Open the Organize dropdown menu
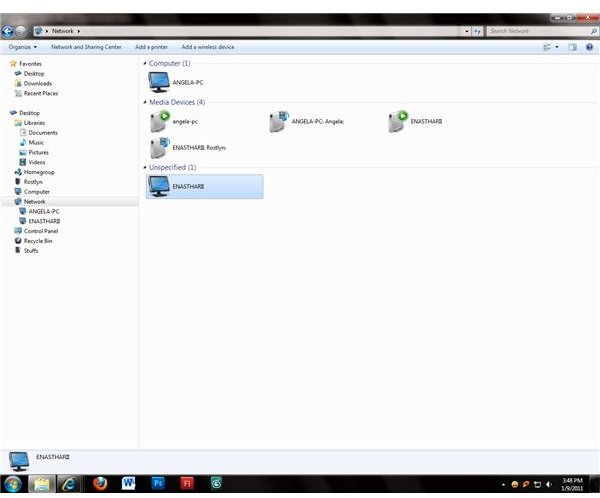Viewport: 600px width, 498px height. [x=23, y=47]
